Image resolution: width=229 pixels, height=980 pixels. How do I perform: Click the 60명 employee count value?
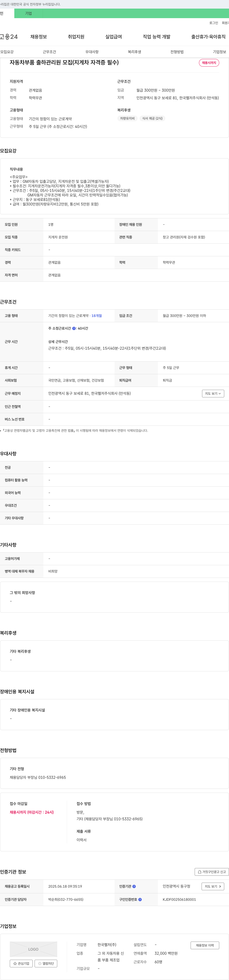(159, 962)
